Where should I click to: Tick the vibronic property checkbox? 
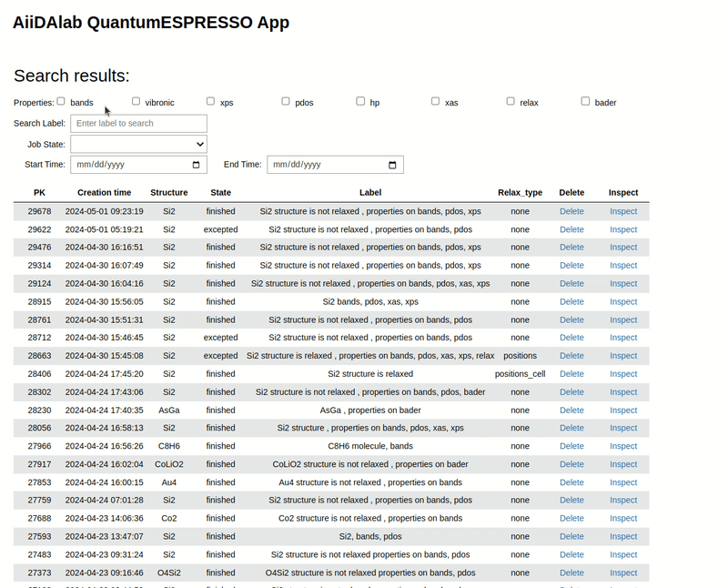point(136,101)
